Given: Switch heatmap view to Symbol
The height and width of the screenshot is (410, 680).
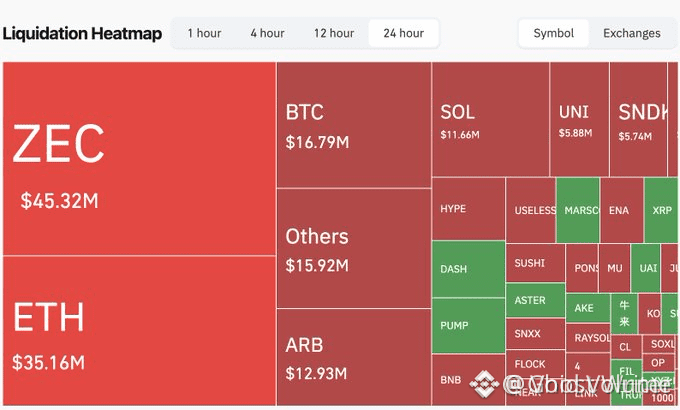Looking at the screenshot, I should (553, 33).
